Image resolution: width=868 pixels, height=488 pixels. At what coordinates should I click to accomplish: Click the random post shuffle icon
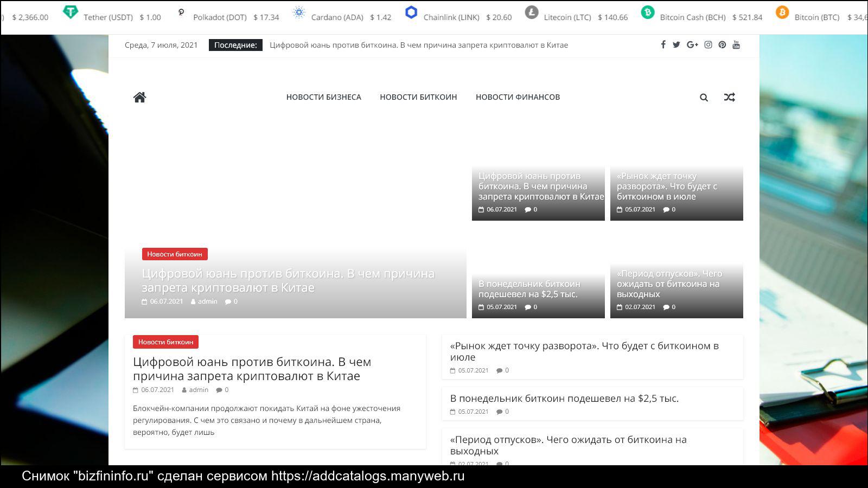[x=730, y=98]
